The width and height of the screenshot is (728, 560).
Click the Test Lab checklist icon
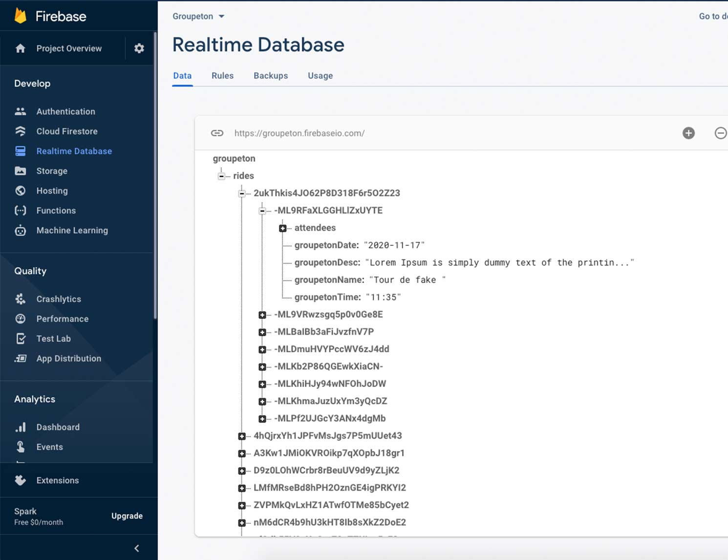(20, 339)
